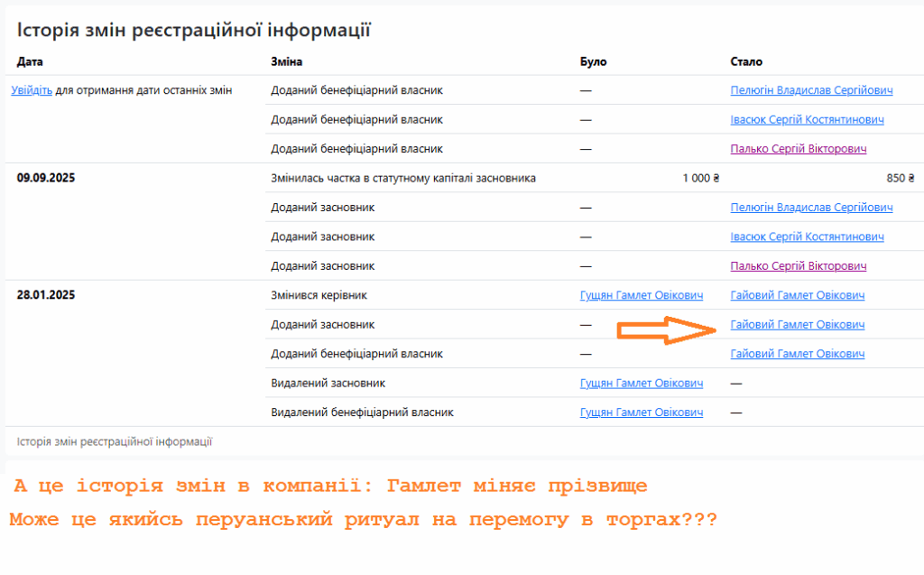Click Івасюк Сергій link under 09.09.2025 added founder
The image size is (924, 575).
coord(807,236)
